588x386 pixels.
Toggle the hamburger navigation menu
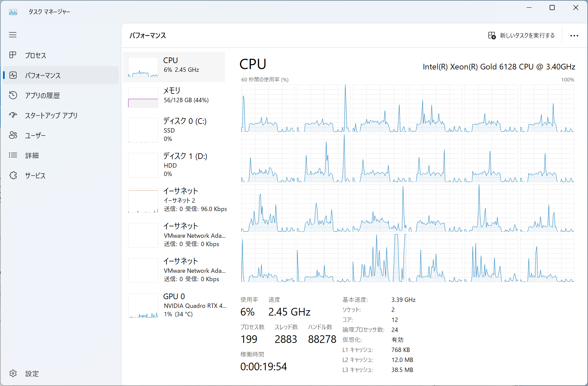pyautogui.click(x=13, y=35)
